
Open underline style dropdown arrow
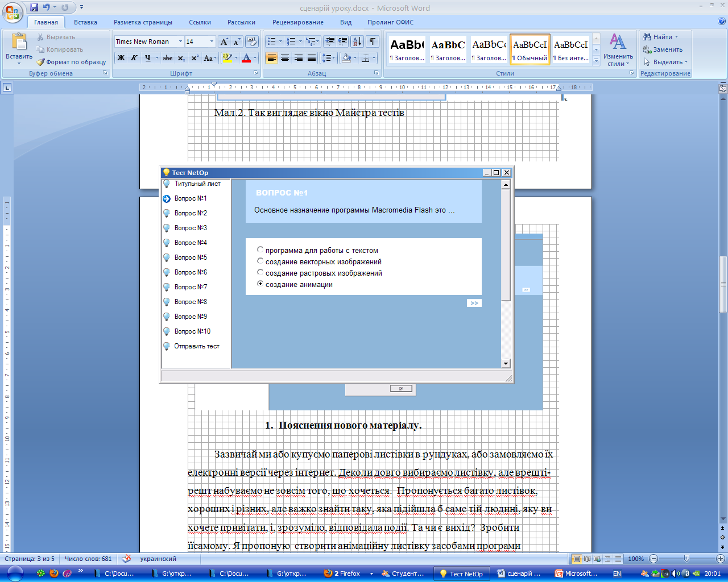156,58
